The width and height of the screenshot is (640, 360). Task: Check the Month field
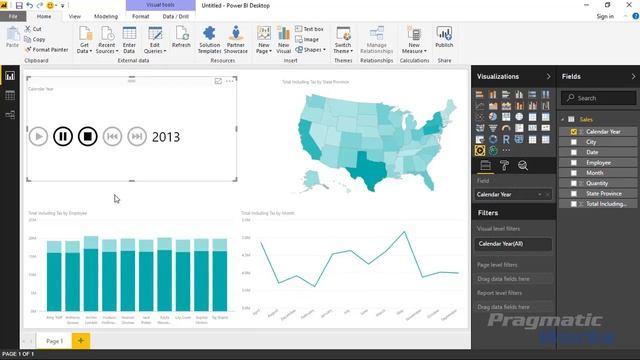click(573, 173)
